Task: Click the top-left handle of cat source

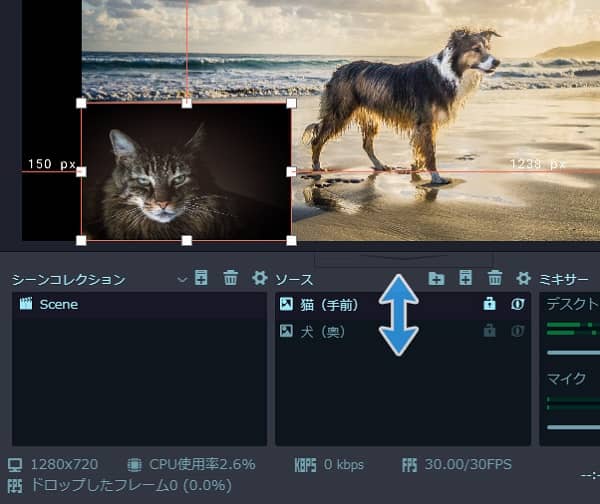Action: coord(81,103)
